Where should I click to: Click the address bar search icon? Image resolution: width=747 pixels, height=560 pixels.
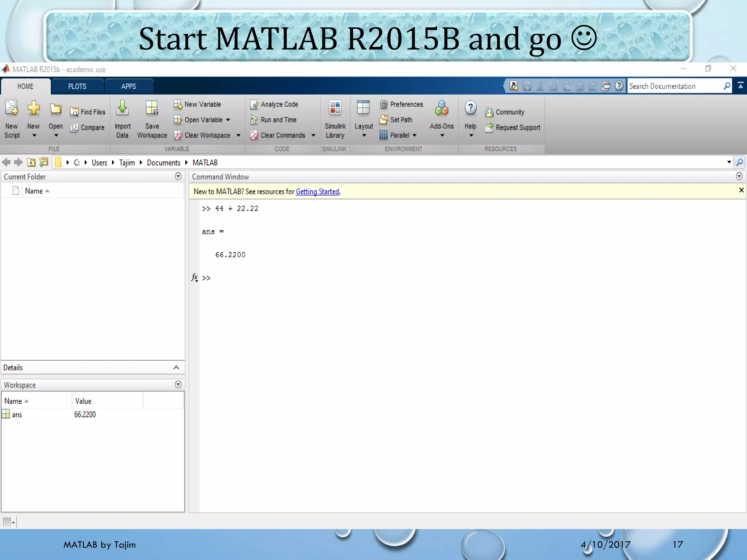(x=740, y=162)
